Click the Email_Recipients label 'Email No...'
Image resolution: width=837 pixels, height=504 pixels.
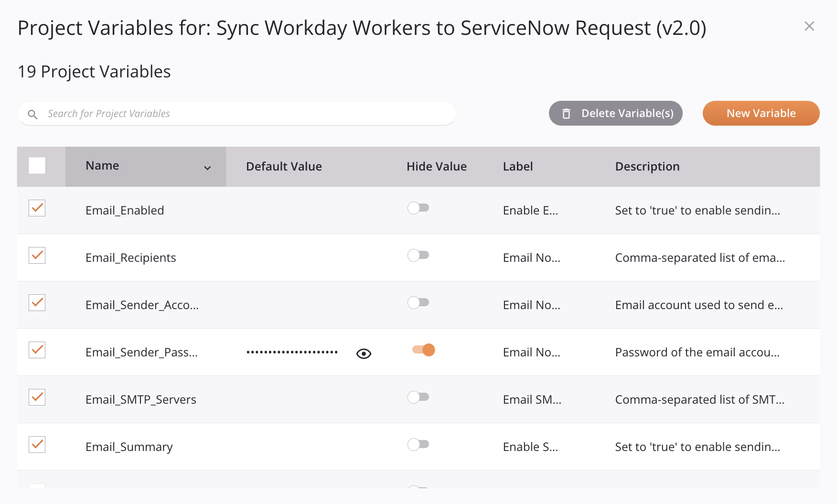532,257
